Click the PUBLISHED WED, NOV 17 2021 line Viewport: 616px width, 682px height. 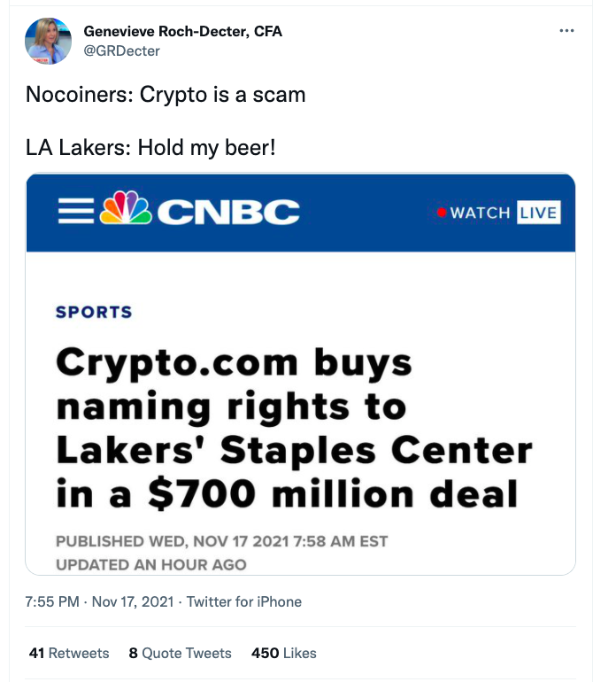tap(221, 541)
